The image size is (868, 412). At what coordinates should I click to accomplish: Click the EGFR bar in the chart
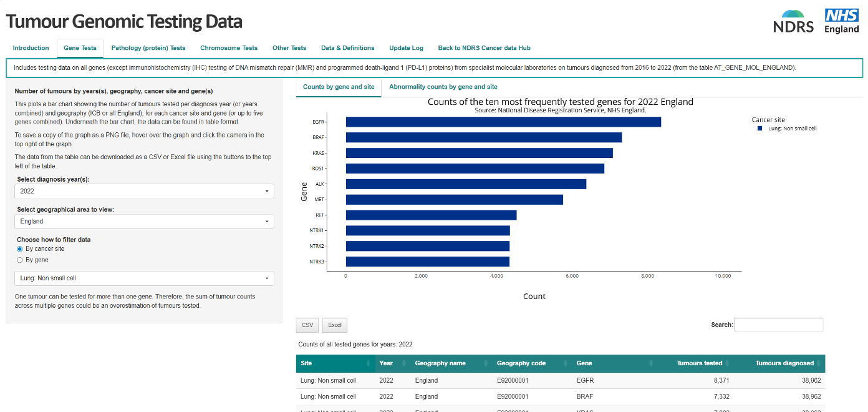(x=503, y=122)
